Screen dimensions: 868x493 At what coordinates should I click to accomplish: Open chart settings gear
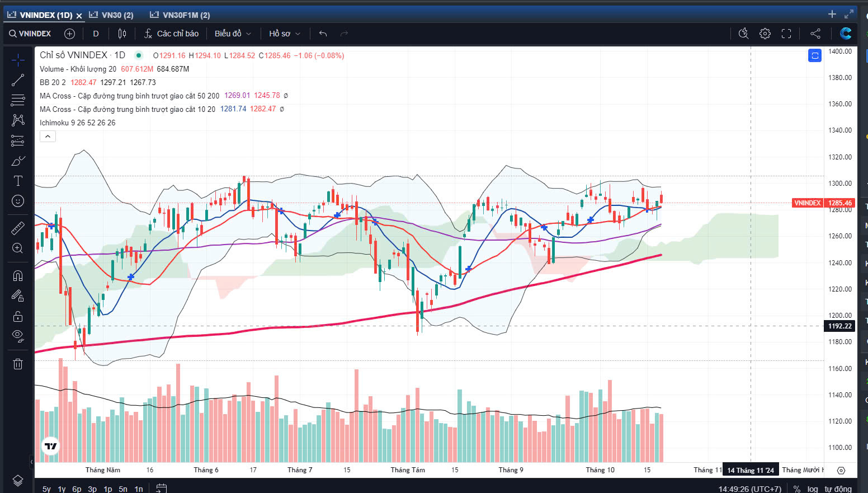click(765, 34)
